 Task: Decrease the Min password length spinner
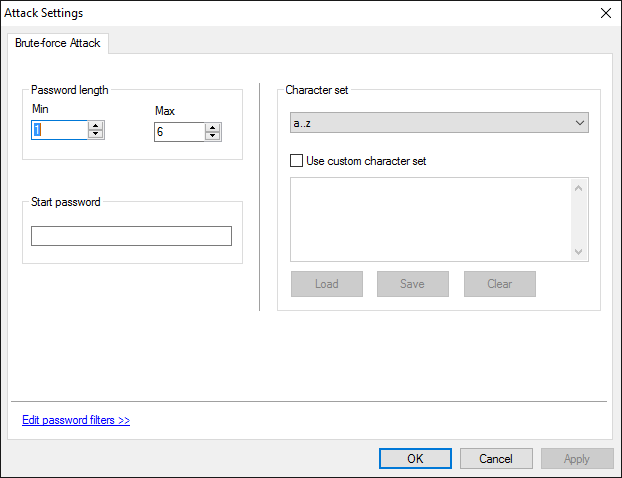point(96,134)
